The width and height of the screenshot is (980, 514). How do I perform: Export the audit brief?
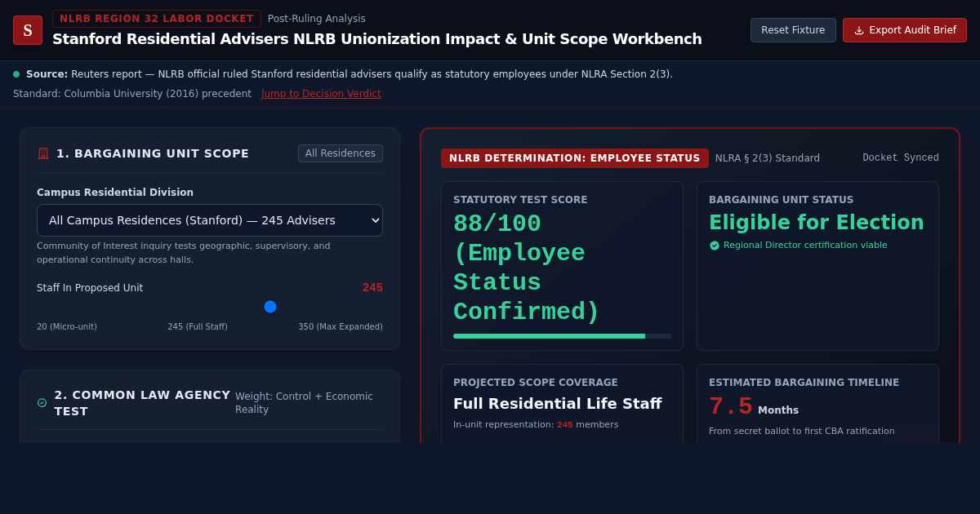point(905,30)
